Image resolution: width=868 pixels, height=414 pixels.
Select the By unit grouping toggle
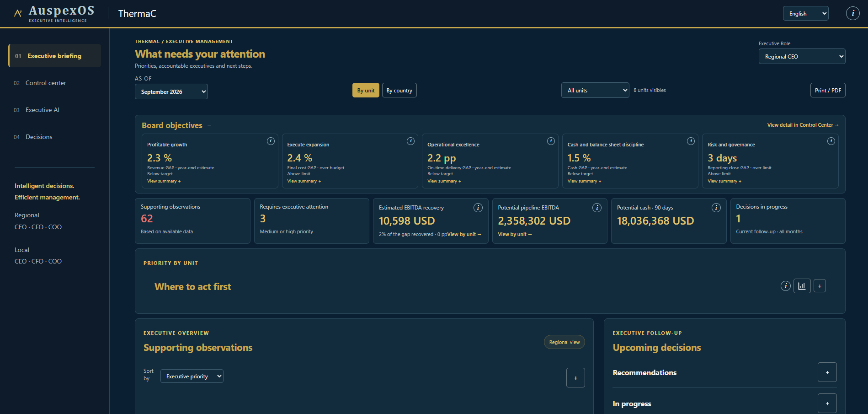[366, 90]
